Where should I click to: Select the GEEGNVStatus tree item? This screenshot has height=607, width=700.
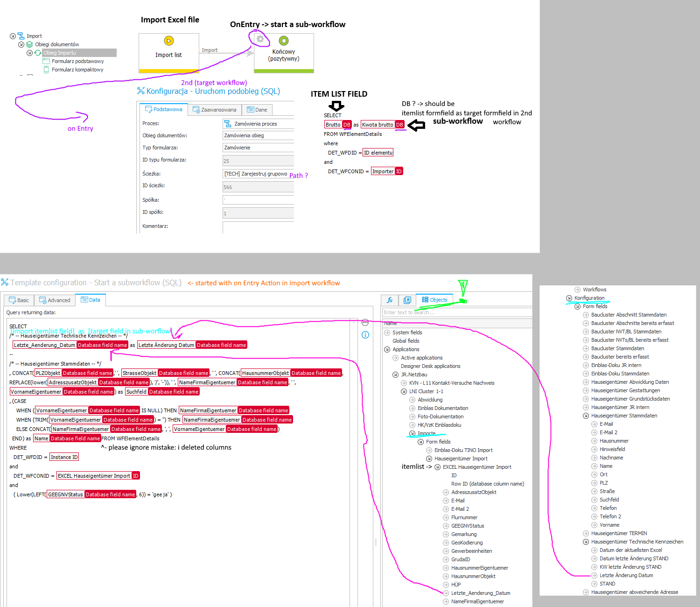tap(468, 526)
